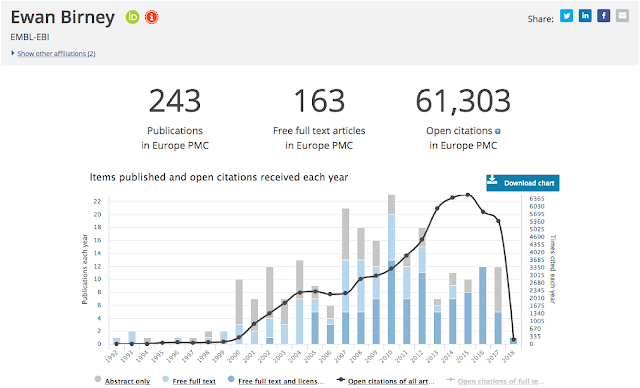The width and height of the screenshot is (640, 388).
Task: Toggle Free full text legend series
Action: click(194, 381)
